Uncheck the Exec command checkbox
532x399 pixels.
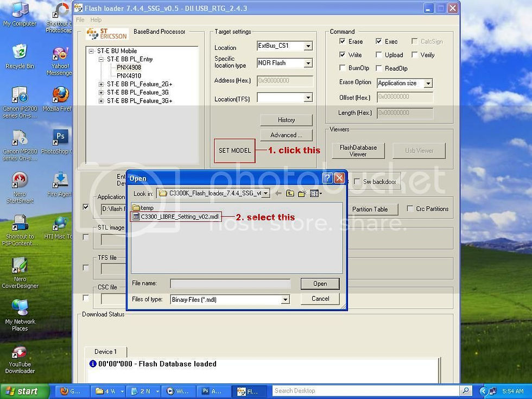pos(379,41)
